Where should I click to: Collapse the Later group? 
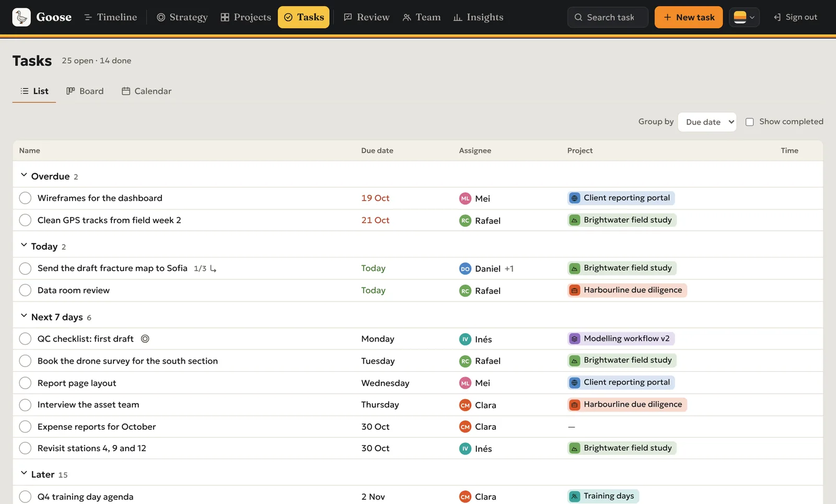point(24,473)
